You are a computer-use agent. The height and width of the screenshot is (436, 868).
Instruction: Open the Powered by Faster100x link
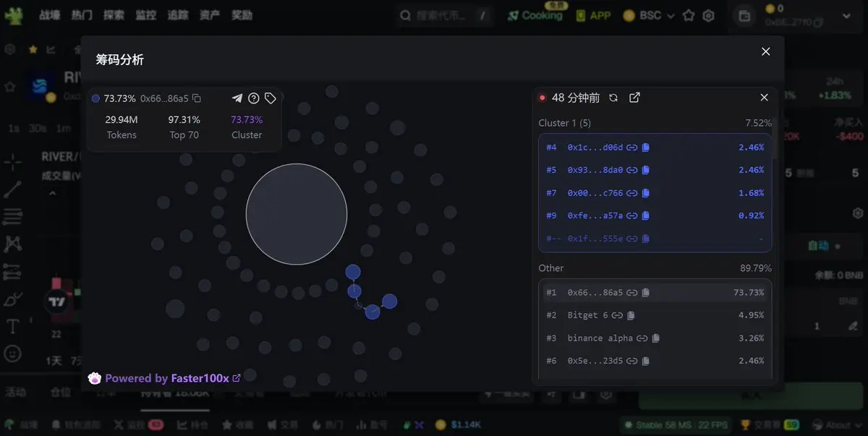(x=165, y=378)
